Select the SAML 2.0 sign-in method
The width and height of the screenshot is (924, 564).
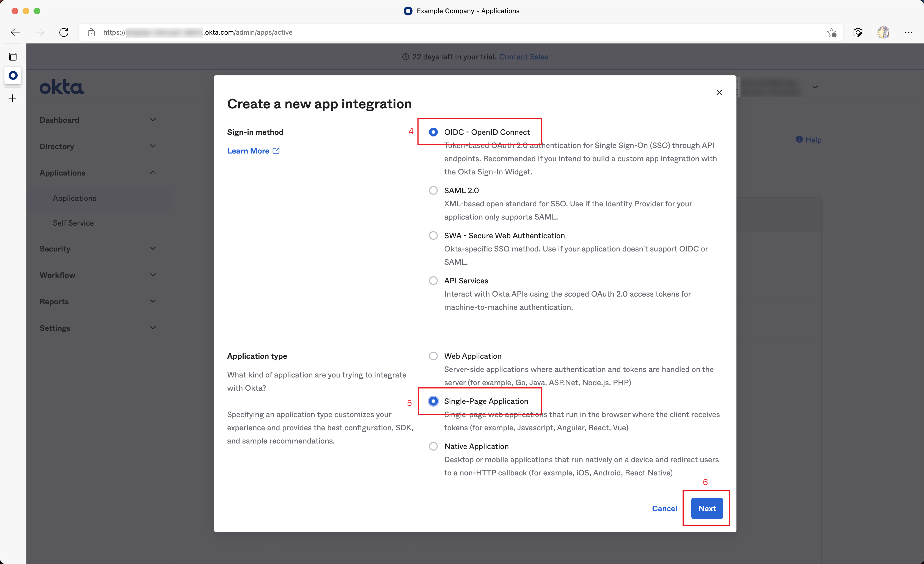point(433,190)
